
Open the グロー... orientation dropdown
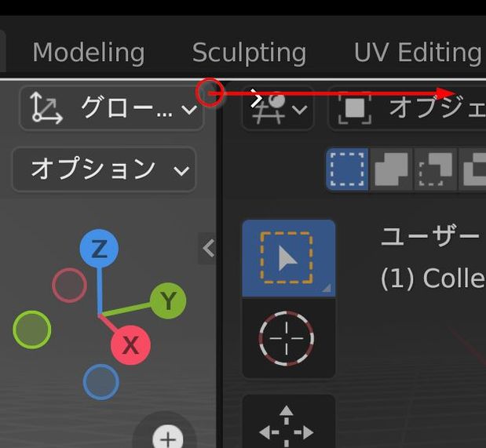[x=111, y=108]
